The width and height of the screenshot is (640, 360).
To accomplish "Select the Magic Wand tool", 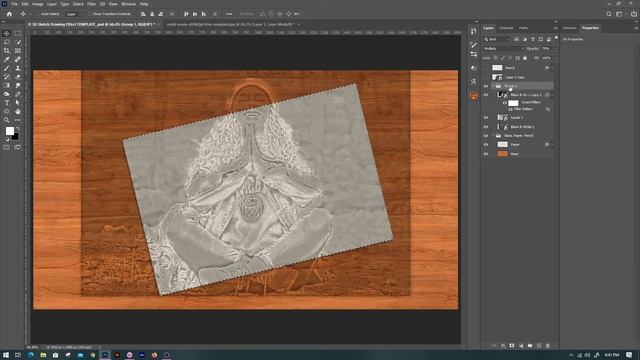I will 18,42.
